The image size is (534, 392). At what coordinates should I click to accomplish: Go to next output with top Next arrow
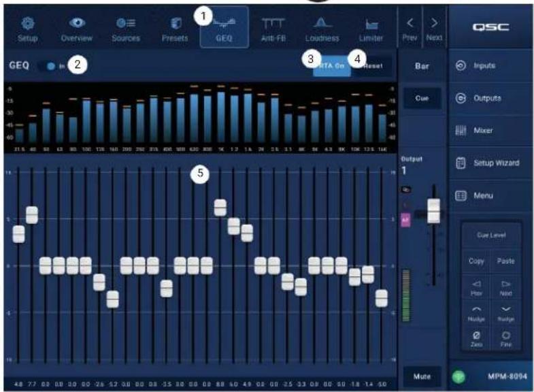click(x=434, y=29)
